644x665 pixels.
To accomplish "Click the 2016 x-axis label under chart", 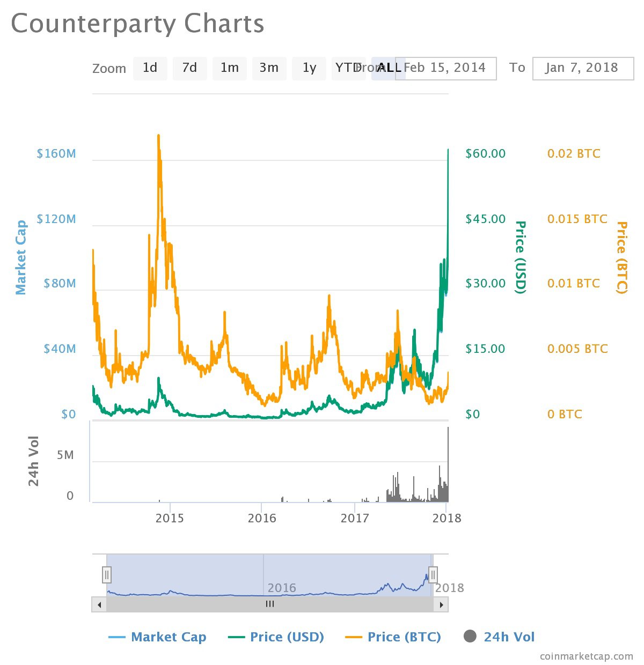I will coord(262,518).
